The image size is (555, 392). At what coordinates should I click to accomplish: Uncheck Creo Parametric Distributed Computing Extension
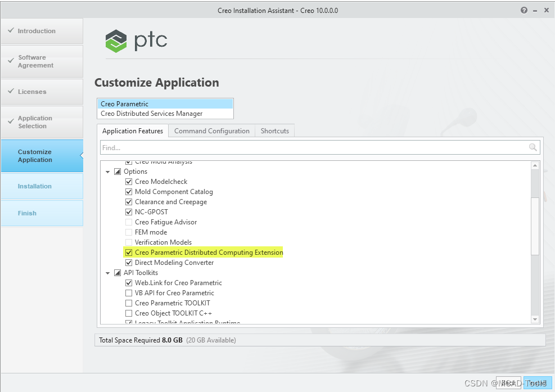tap(129, 253)
